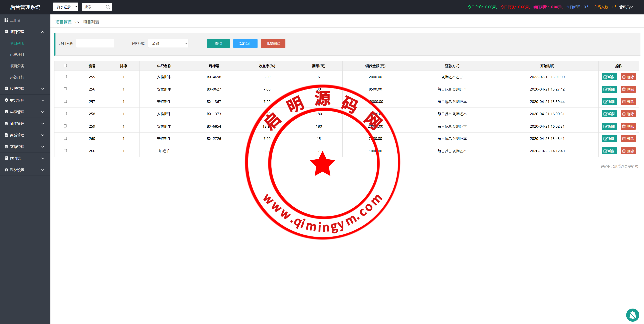Click the system settings gear icon
Screen dimensions: 644x324
pyautogui.click(x=6, y=170)
